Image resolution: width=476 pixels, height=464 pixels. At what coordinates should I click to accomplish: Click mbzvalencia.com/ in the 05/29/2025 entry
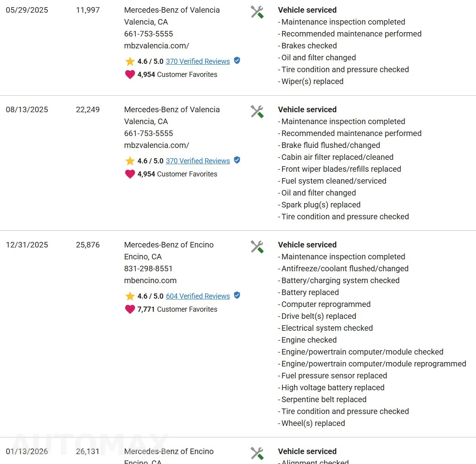157,46
